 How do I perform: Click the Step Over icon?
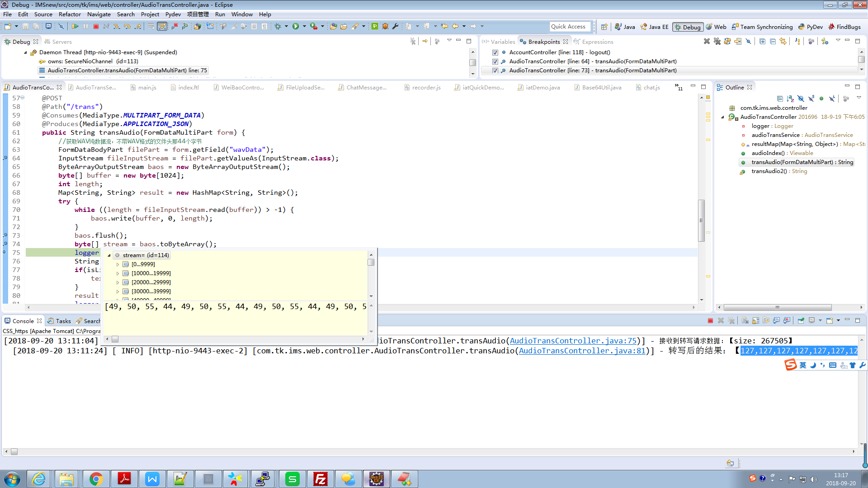(x=127, y=27)
